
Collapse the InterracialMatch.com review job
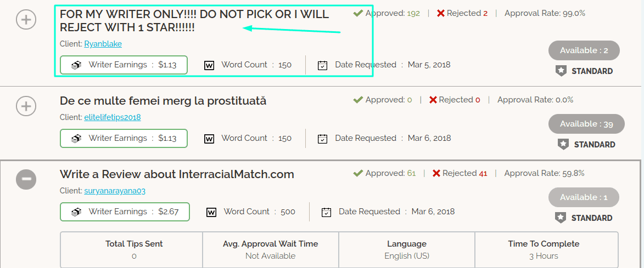click(x=26, y=179)
